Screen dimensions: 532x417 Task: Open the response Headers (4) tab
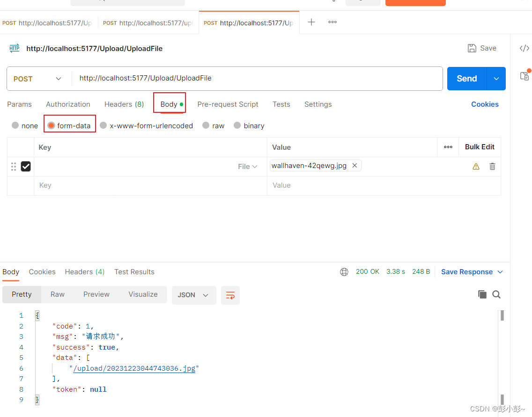(85, 272)
